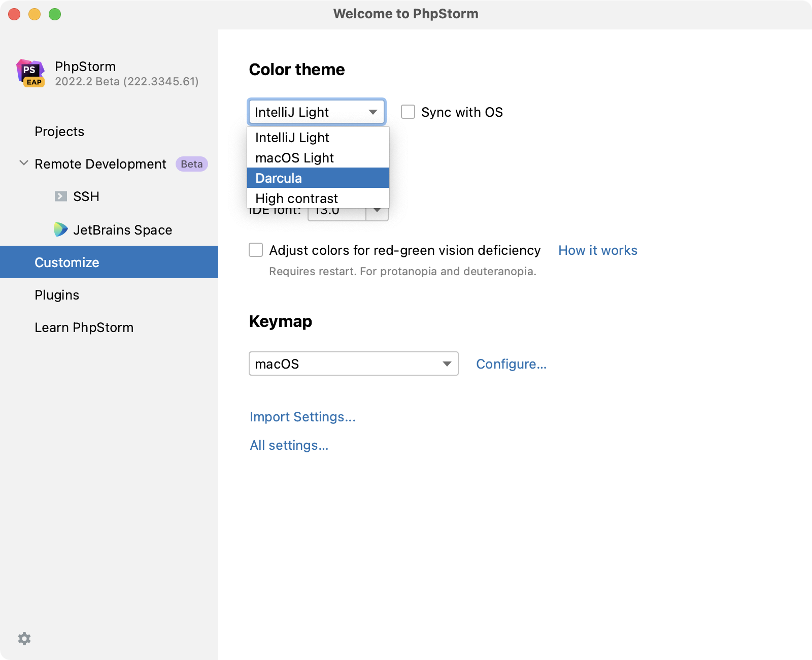This screenshot has width=812, height=660.
Task: Open the Keymap macOS dropdown
Action: tap(354, 364)
